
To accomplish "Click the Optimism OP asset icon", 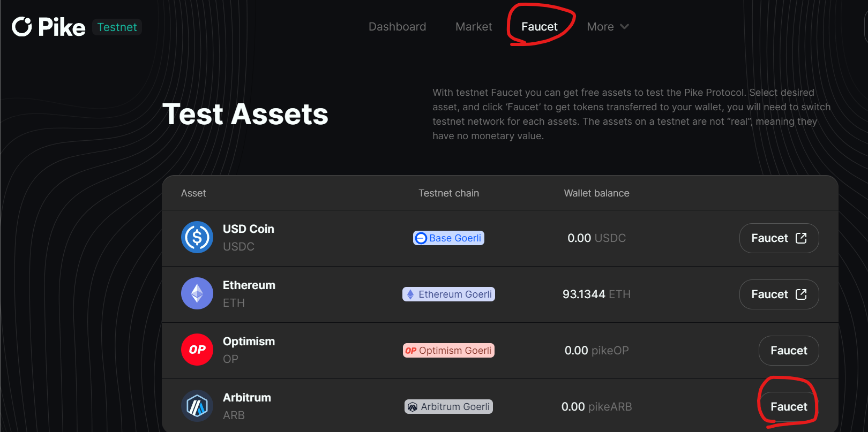I will coord(197,350).
